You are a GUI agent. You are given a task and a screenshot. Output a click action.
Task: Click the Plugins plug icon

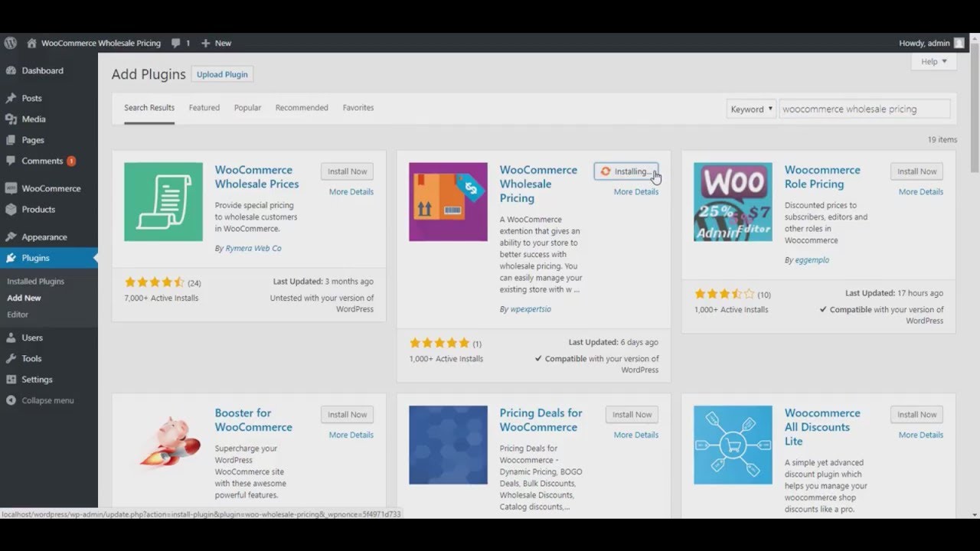11,258
